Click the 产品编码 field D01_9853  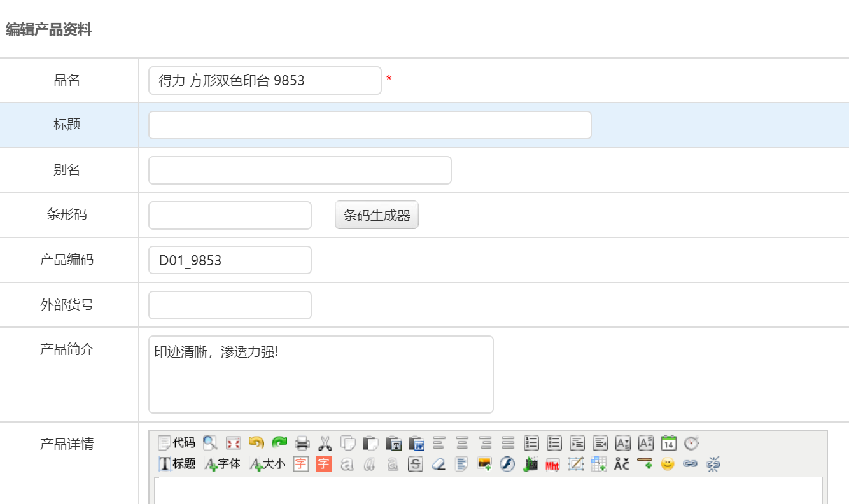tap(230, 260)
